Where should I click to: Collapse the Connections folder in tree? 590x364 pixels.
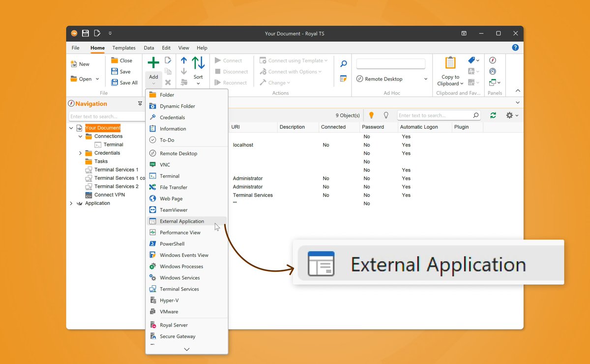click(81, 136)
